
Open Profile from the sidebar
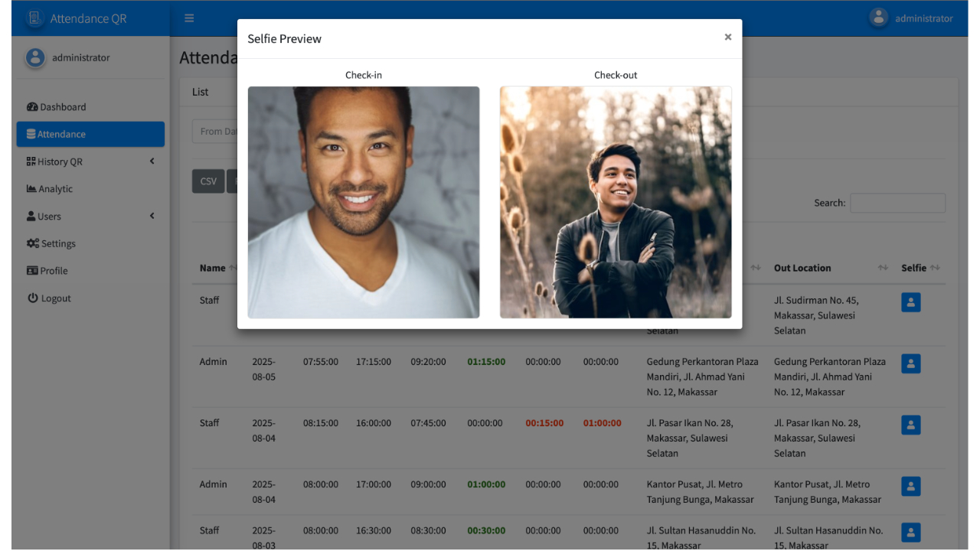[90, 271]
